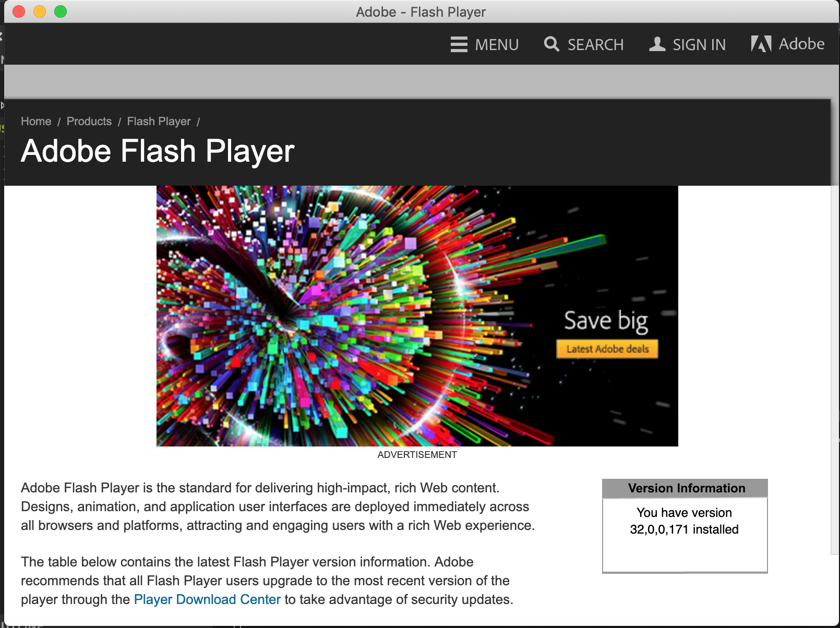Click the 'You have version' text

pos(684,513)
